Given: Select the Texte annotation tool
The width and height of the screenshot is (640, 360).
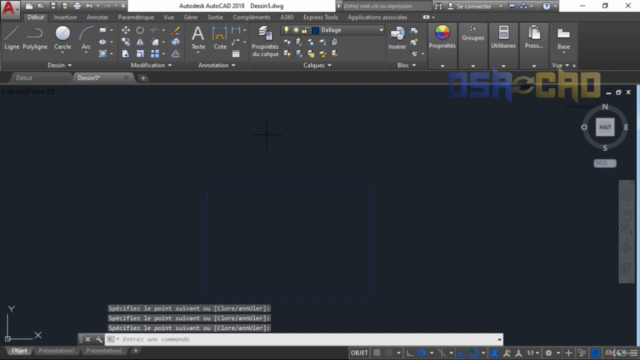Looking at the screenshot, I should (x=198, y=38).
